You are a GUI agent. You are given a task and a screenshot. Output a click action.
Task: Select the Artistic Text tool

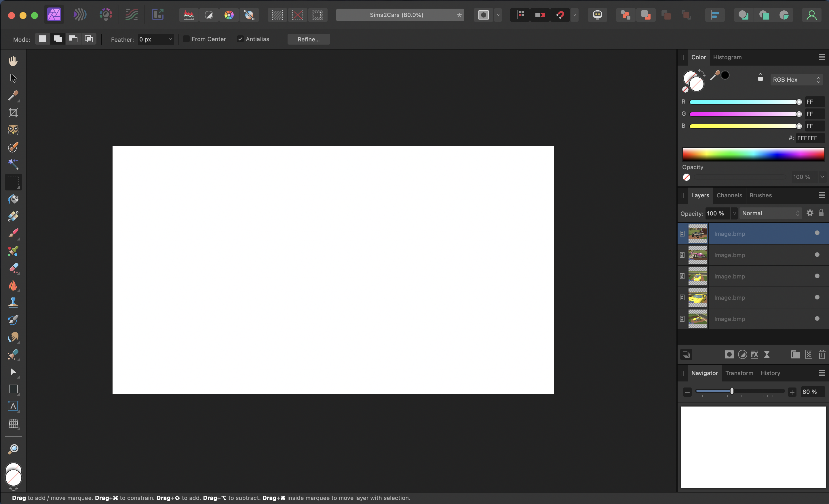[x=13, y=406]
